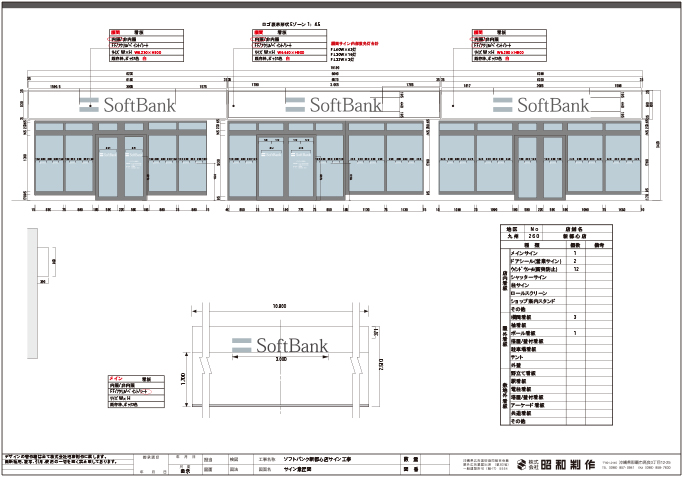Click the top-right spec callout box

pyautogui.click(x=510, y=47)
